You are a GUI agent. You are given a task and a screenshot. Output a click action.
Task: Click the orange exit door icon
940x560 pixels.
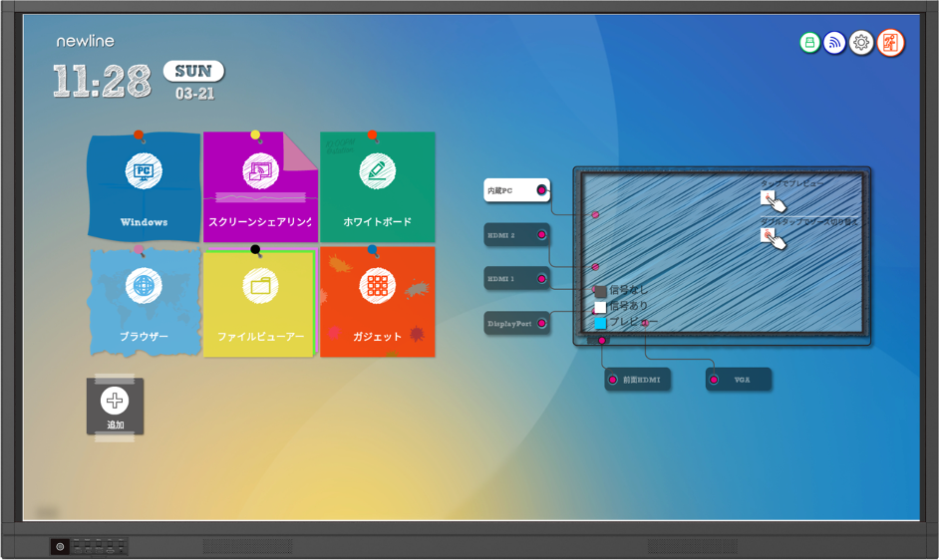890,43
